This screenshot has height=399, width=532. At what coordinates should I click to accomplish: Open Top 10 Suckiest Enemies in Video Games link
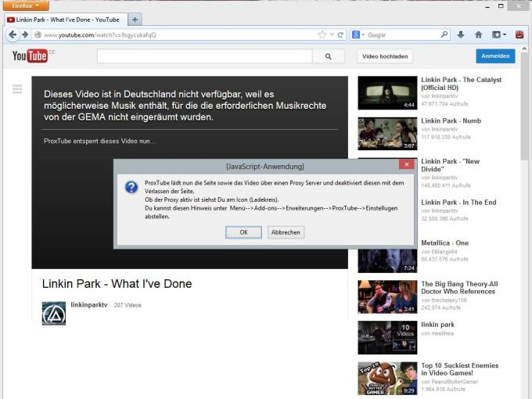click(x=460, y=369)
